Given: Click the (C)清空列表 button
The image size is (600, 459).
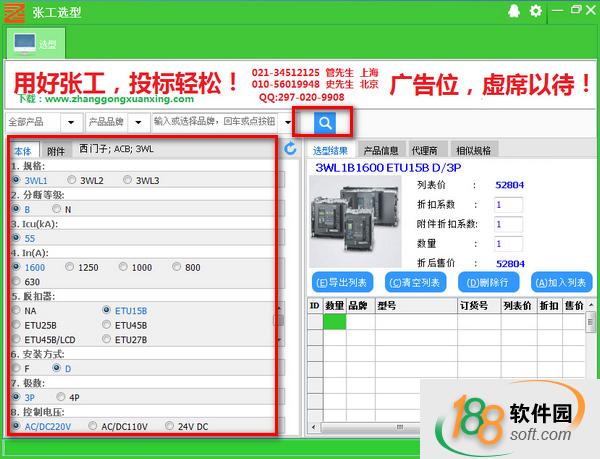Looking at the screenshot, I should tap(415, 283).
